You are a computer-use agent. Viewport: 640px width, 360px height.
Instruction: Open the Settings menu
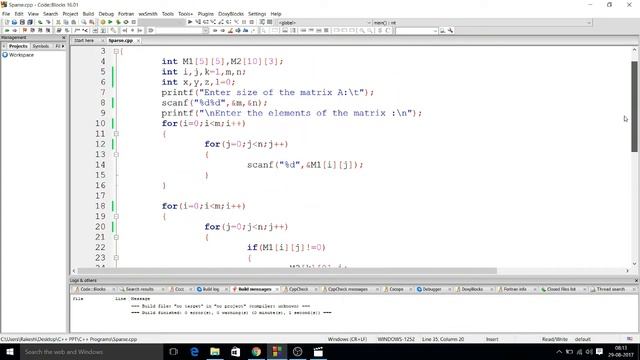pos(257,14)
